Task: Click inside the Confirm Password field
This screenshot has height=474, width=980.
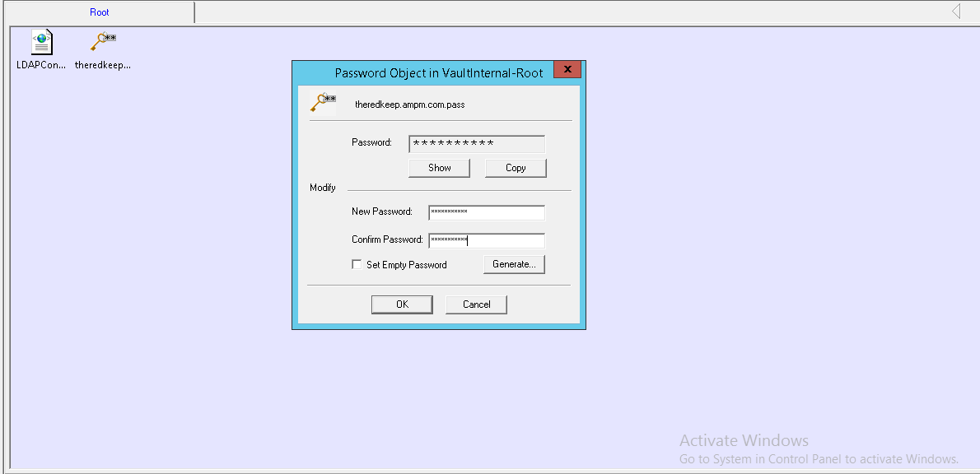Action: [486, 240]
